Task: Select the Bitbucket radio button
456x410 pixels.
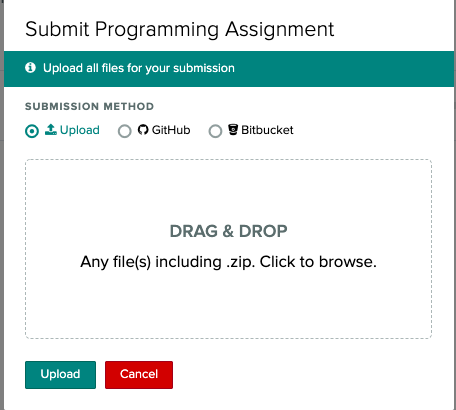Action: (215, 131)
